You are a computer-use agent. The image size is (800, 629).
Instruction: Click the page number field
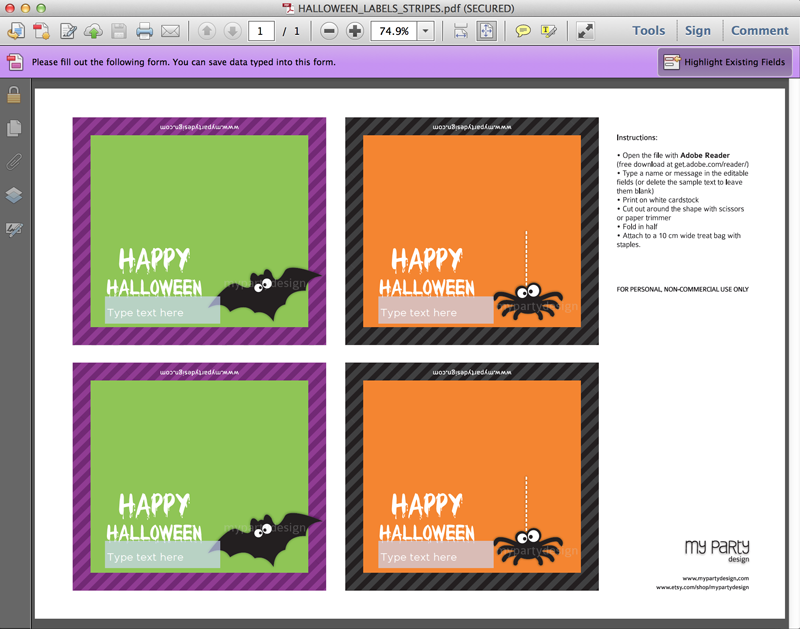261,31
